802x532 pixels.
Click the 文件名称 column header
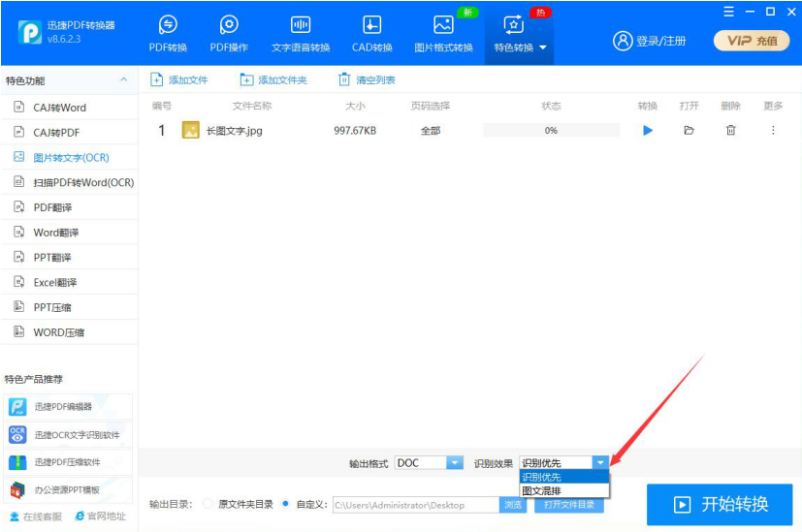click(x=252, y=106)
